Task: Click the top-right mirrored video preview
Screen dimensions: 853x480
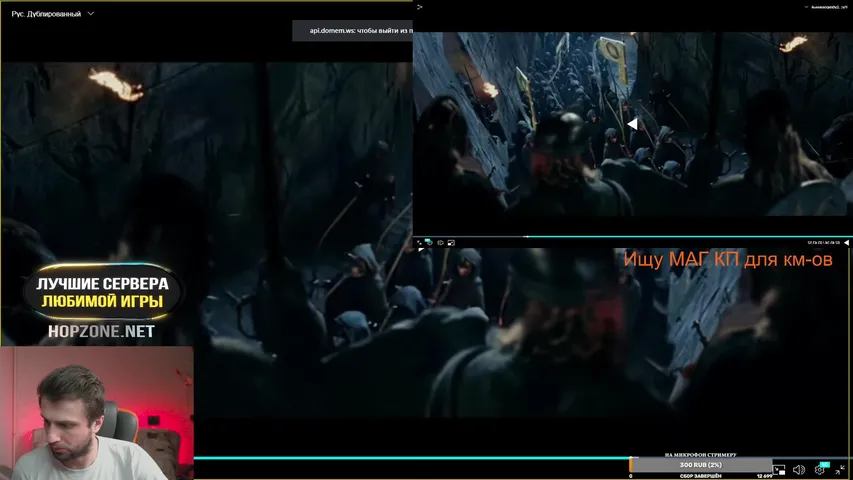Action: (633, 124)
